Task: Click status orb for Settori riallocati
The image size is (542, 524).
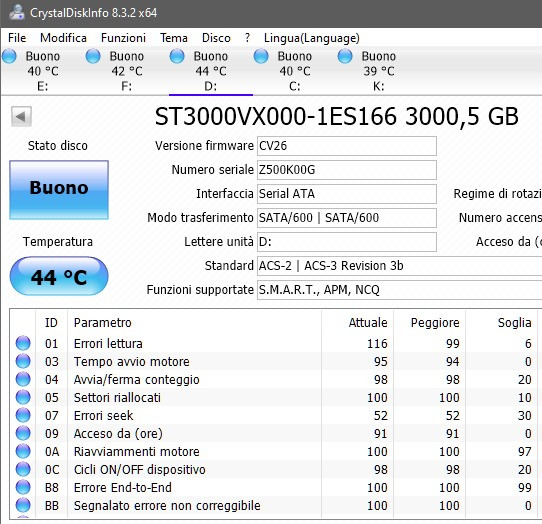Action: tap(23, 397)
